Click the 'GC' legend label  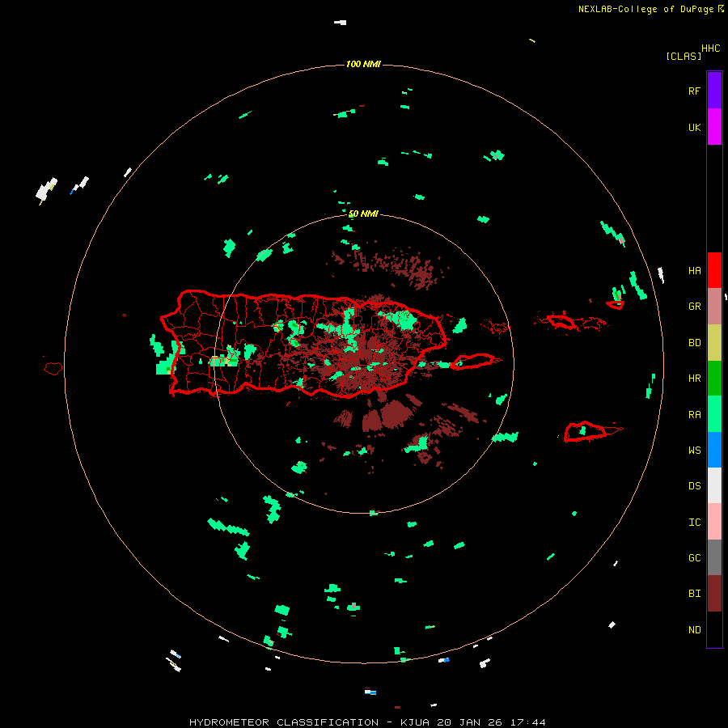click(x=694, y=558)
